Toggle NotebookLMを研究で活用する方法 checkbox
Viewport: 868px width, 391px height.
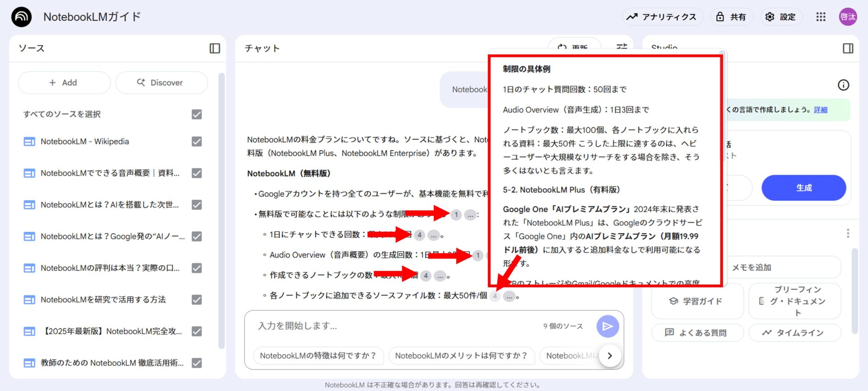(x=197, y=300)
